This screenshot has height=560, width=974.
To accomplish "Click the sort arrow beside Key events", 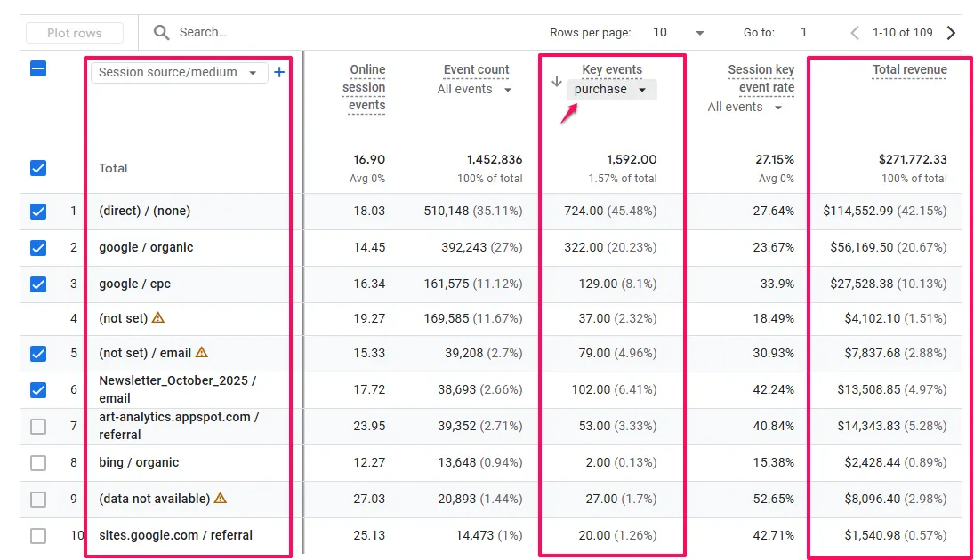I will (x=557, y=81).
